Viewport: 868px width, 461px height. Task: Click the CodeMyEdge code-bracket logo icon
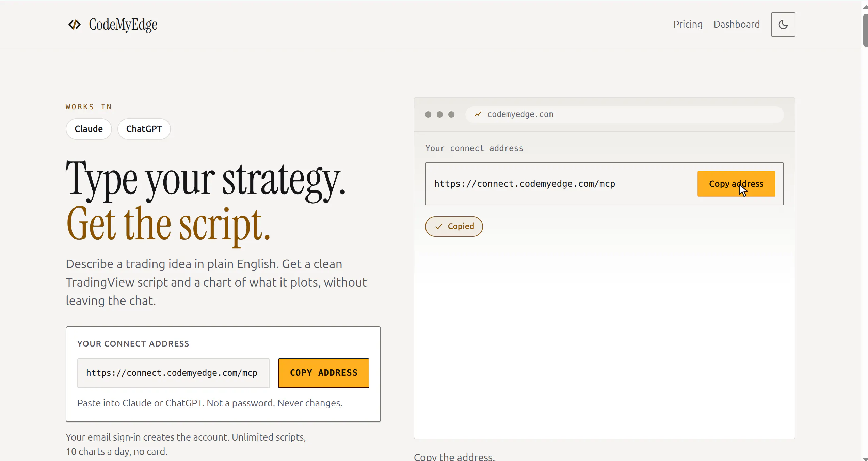click(x=75, y=25)
